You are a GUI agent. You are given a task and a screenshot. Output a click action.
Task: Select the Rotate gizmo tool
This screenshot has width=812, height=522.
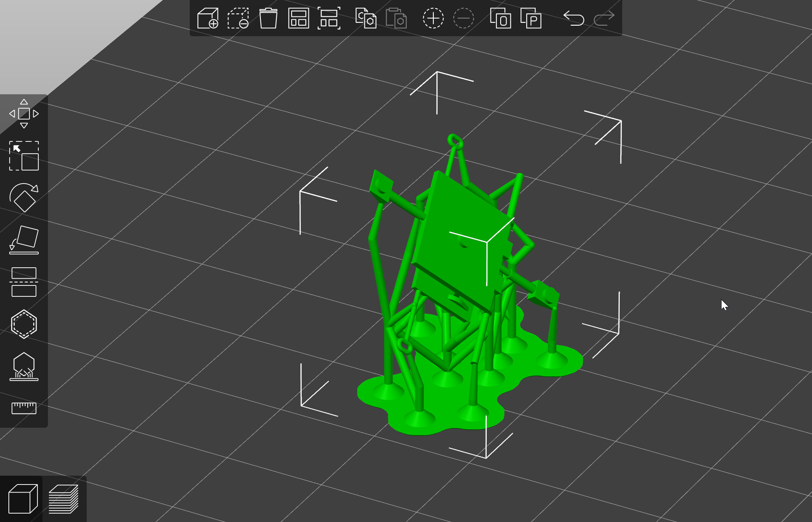tap(24, 198)
